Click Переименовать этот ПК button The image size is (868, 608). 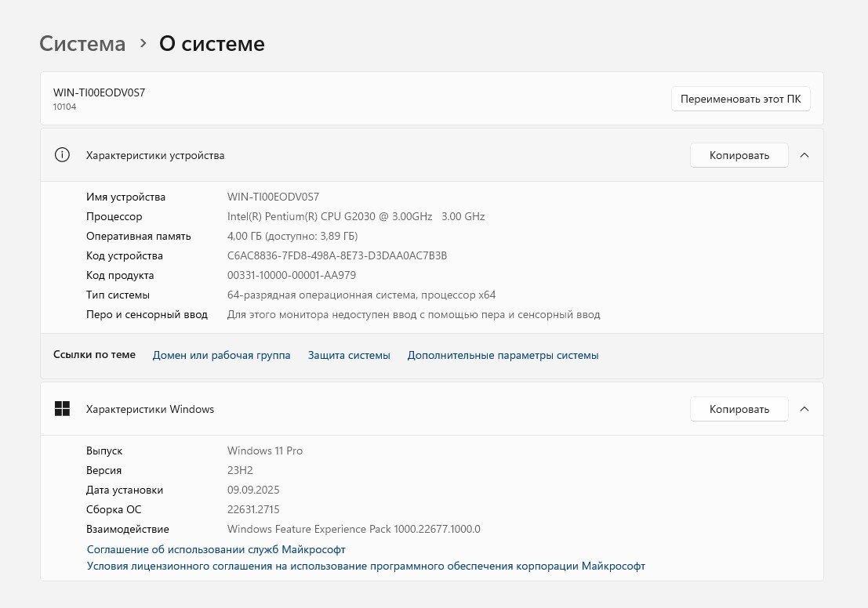point(741,99)
